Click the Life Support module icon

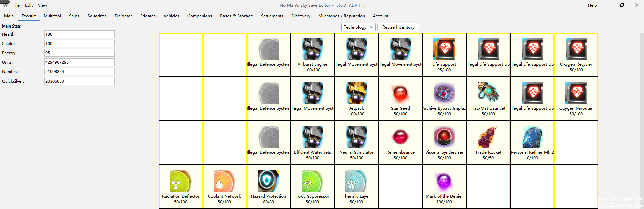click(444, 49)
